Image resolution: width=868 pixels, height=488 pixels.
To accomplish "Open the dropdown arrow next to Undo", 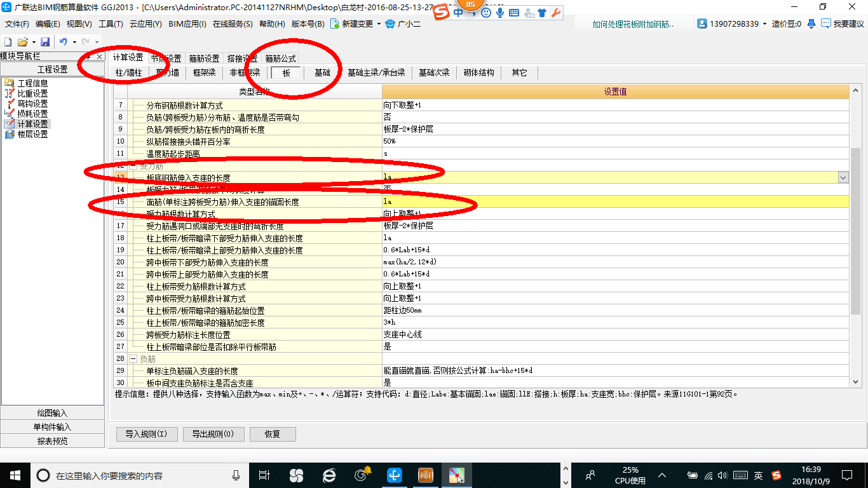I will coord(74,42).
